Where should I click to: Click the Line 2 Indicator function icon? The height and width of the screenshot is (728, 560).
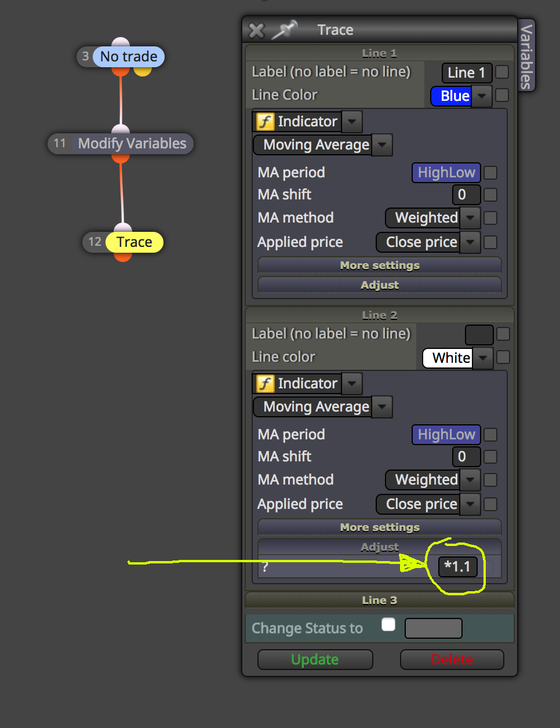(265, 384)
